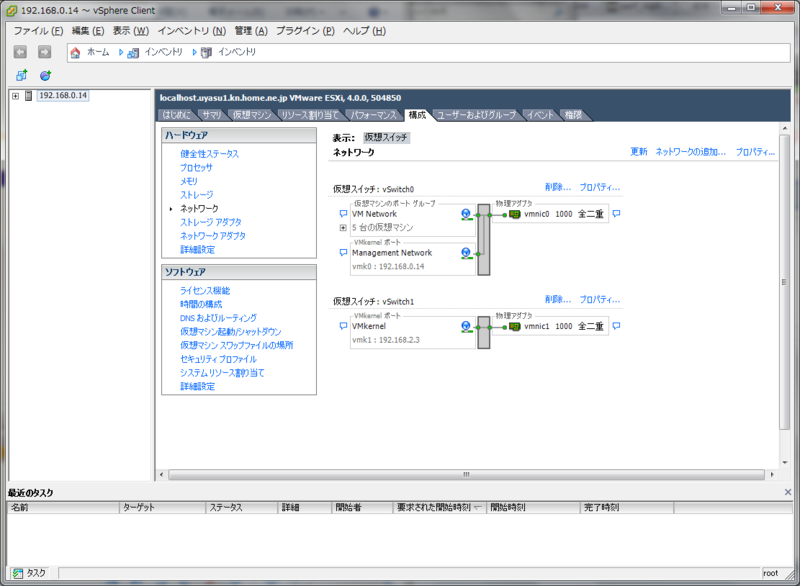Click the Management Network globe icon
The height and width of the screenshot is (586, 800).
[466, 253]
